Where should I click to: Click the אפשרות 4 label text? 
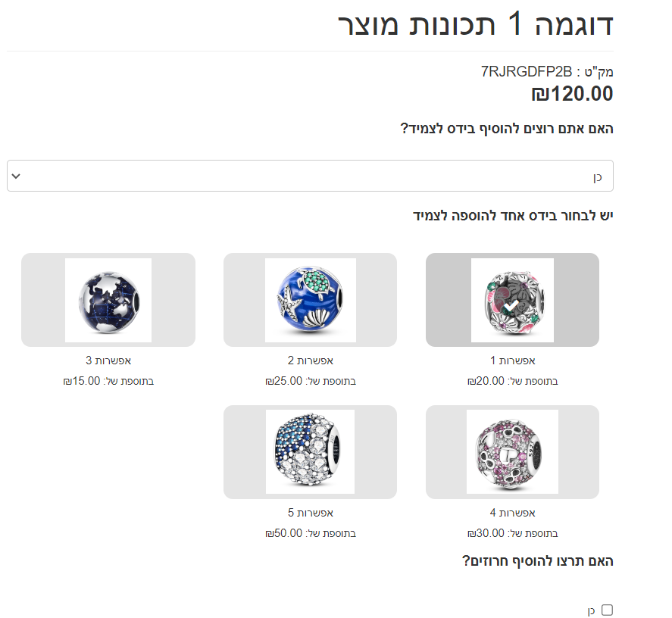[513, 513]
